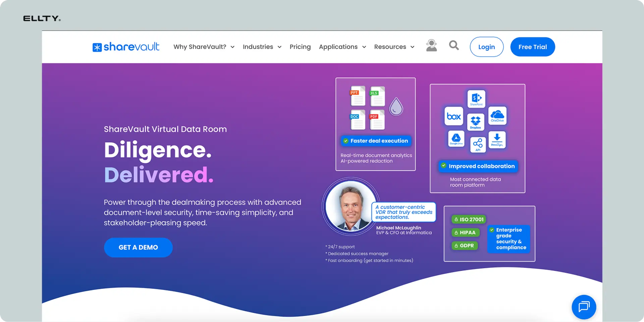
Task: Click the API share icon
Action: pyautogui.click(x=478, y=145)
